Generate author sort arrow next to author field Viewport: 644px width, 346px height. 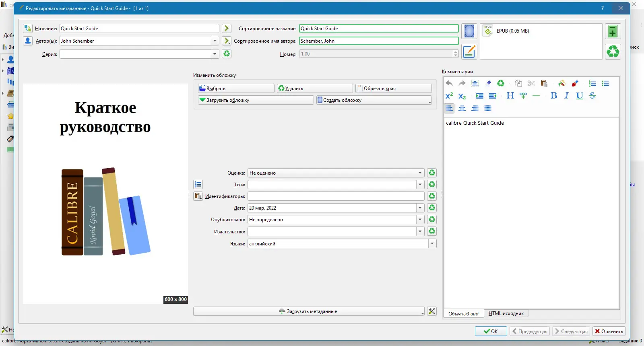point(227,41)
